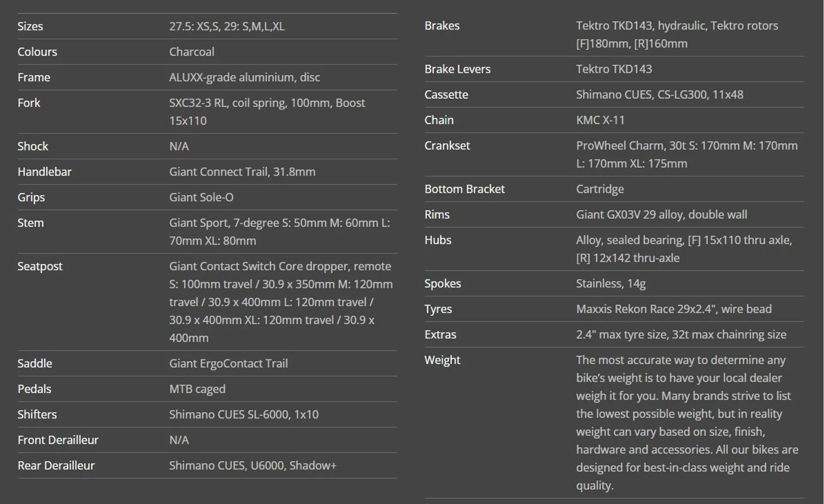The width and height of the screenshot is (824, 504).
Task: Click the Tektro TKD143 hydraulic brakes description
Action: (677, 34)
